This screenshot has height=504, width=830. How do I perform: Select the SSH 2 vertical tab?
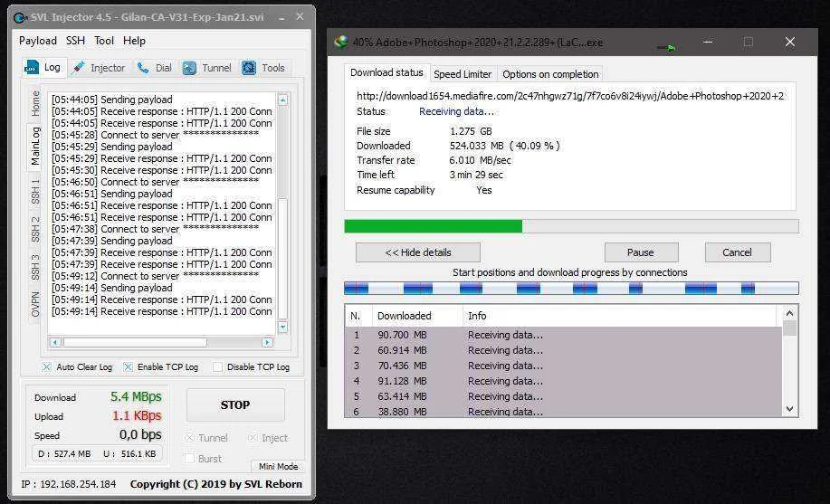tap(35, 229)
